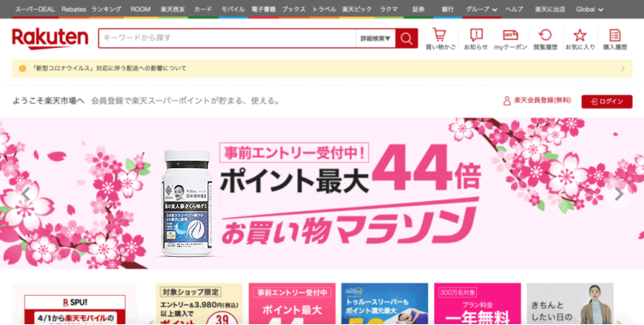644x325 pixels.
Task: Open 証券 in top bar
Action: click(418, 9)
